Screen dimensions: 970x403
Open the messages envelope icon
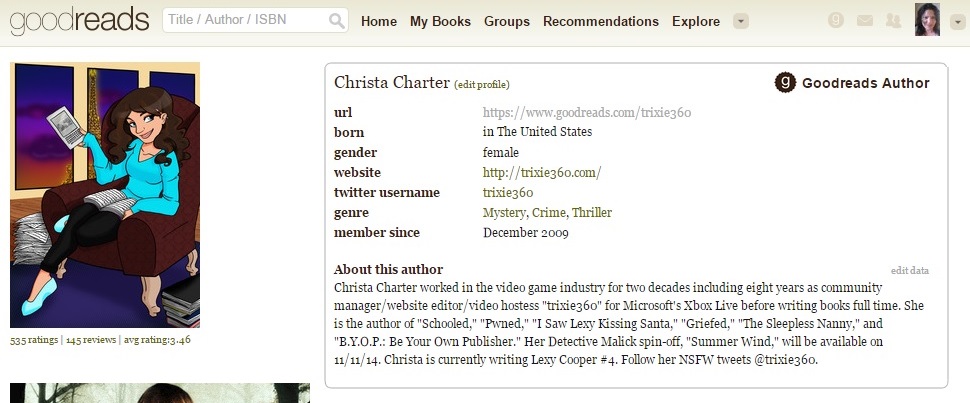865,21
